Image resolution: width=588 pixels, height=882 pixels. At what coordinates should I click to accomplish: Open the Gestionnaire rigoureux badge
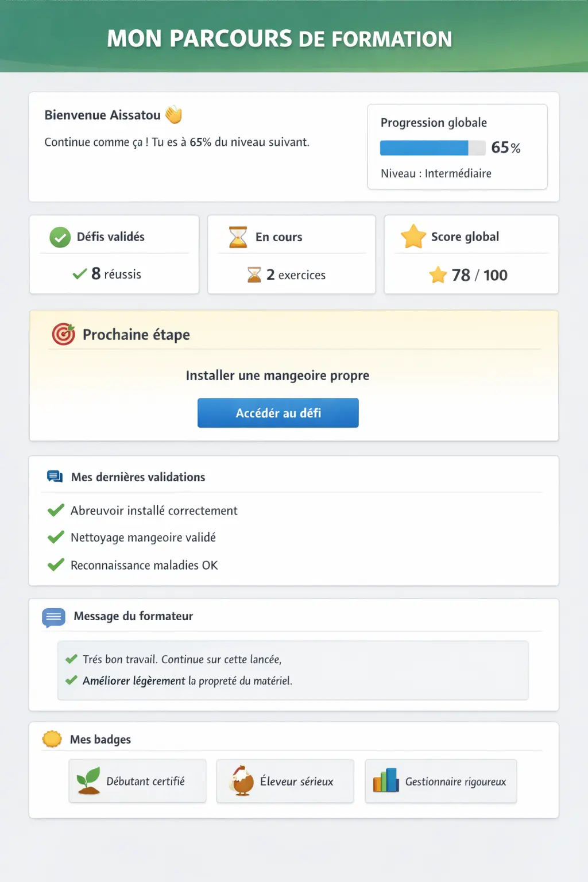441,782
